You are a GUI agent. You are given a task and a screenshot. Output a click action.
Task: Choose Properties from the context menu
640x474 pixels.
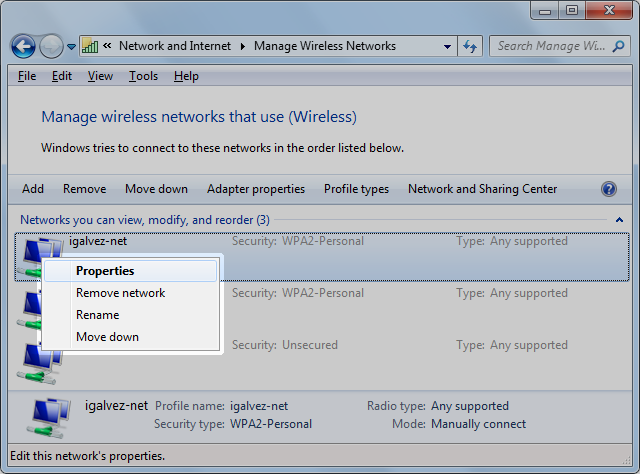coord(105,271)
